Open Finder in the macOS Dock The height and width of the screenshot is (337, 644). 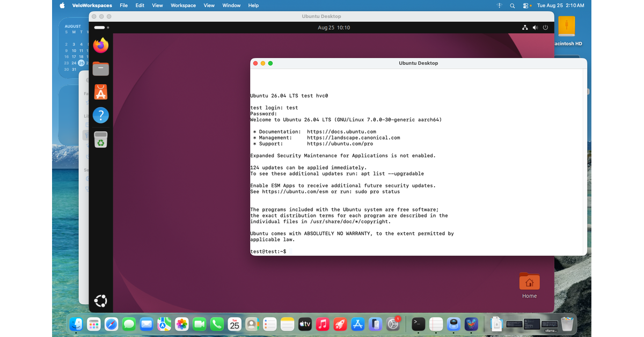coord(77,324)
